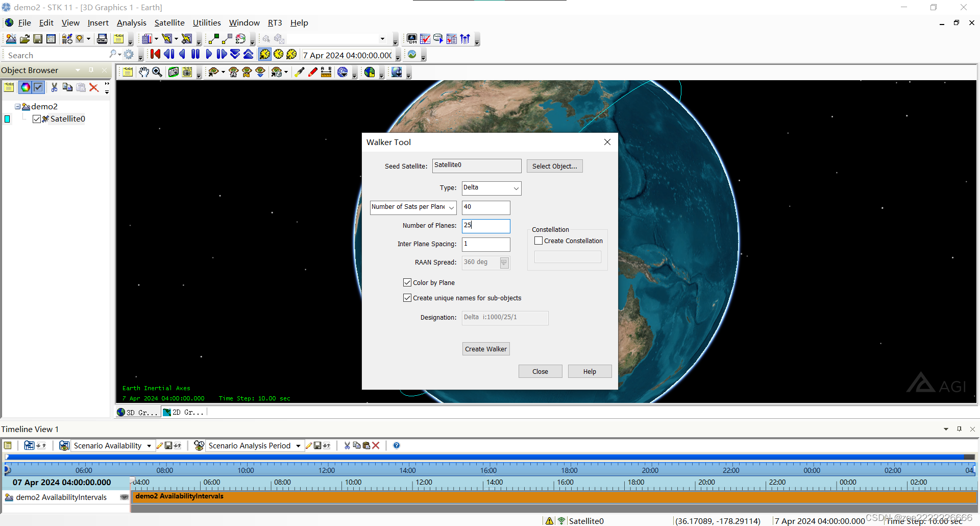Select the normal animation mode clock icon
Screen dimensions: 980x526
pos(265,54)
